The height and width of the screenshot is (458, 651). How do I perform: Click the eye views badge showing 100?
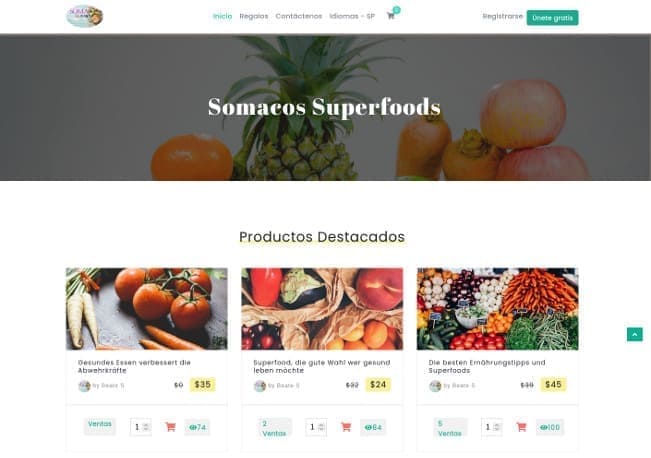click(550, 427)
